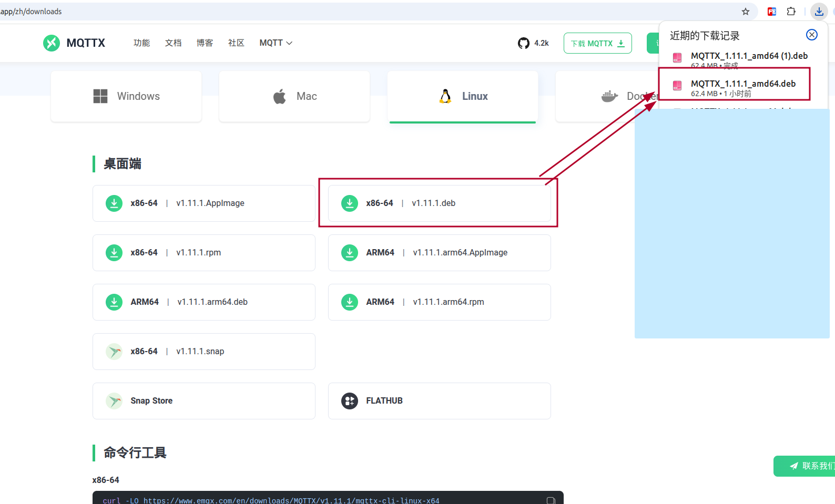
Task: Open the 文档 menu item
Action: coord(173,43)
